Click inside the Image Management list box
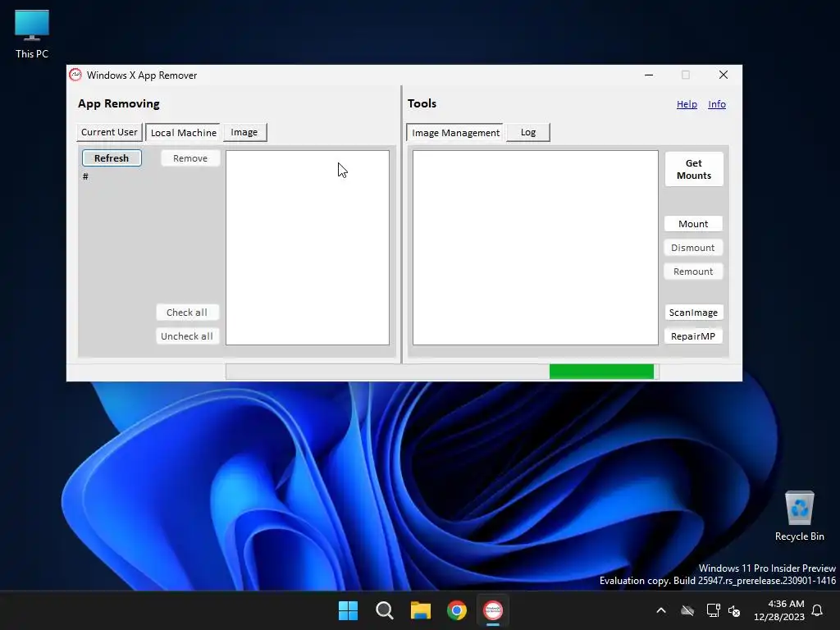840x630 pixels. (x=535, y=248)
